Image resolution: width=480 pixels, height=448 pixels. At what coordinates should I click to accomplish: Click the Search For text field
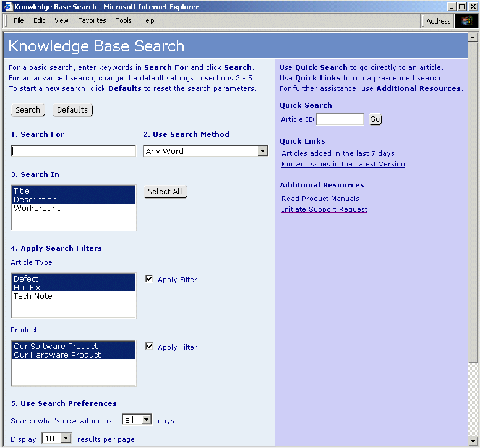tap(74, 151)
